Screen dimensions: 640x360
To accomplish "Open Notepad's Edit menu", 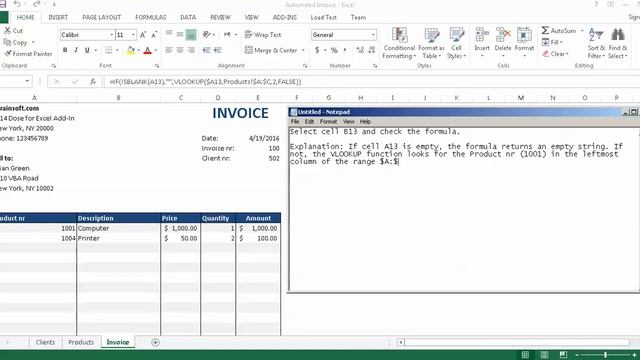I will 309,122.
